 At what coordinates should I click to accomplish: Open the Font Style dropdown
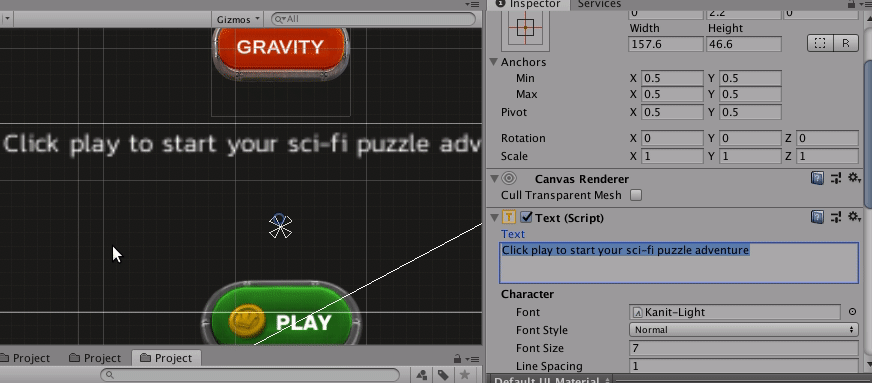pos(744,330)
